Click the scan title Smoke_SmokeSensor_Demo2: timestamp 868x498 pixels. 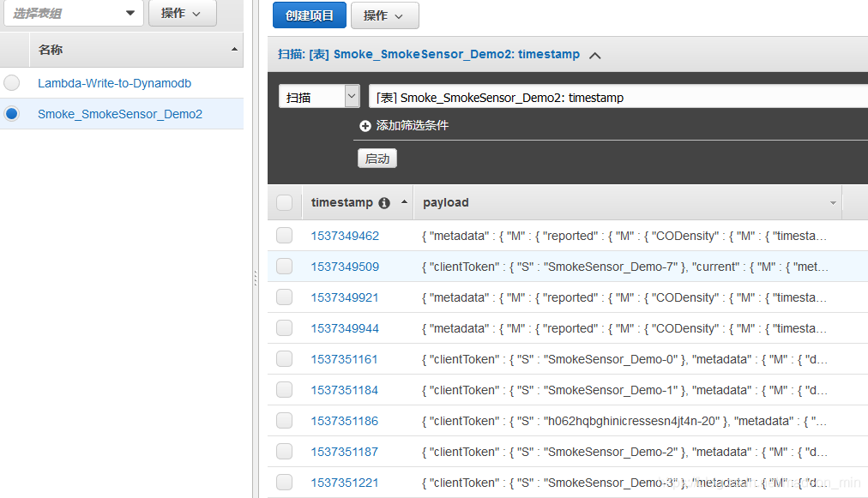click(456, 54)
